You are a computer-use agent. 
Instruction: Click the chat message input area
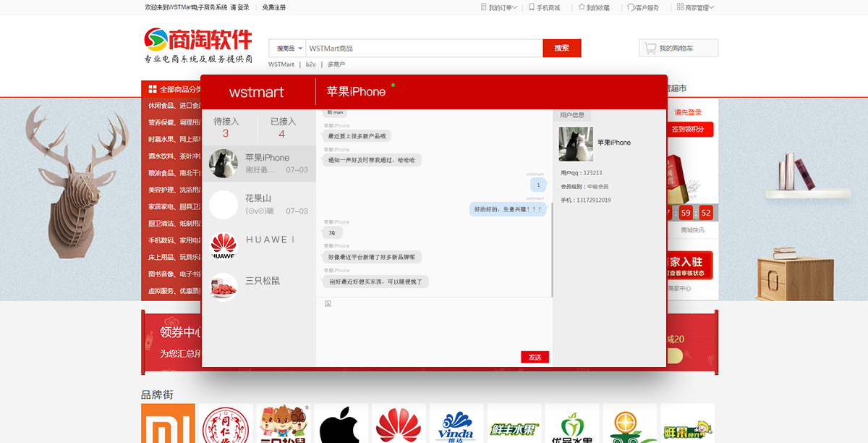click(434, 330)
